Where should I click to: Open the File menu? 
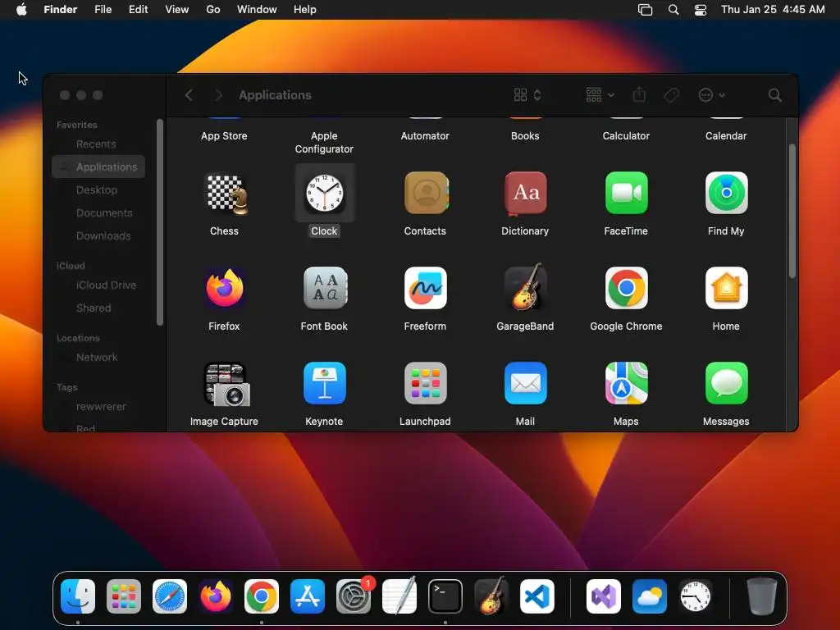pos(103,9)
